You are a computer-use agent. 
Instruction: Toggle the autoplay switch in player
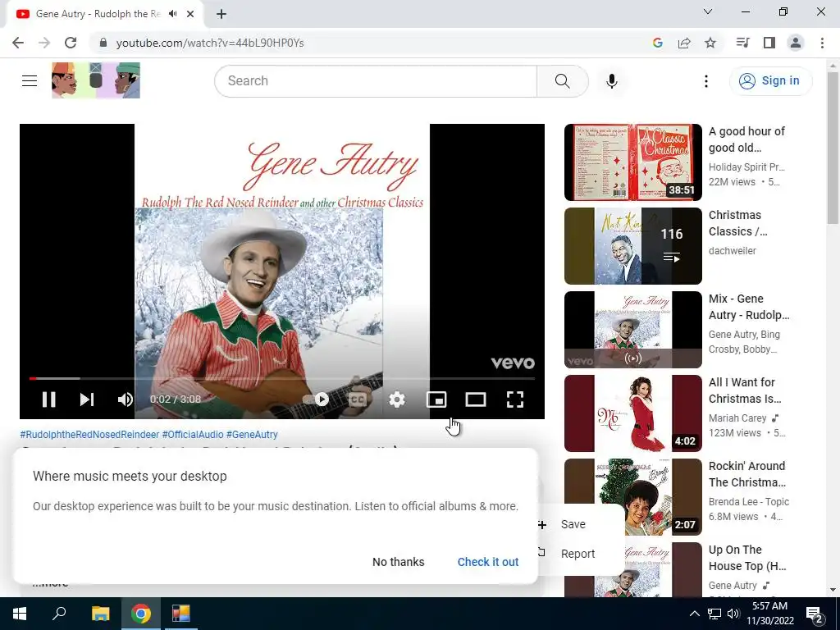point(316,399)
